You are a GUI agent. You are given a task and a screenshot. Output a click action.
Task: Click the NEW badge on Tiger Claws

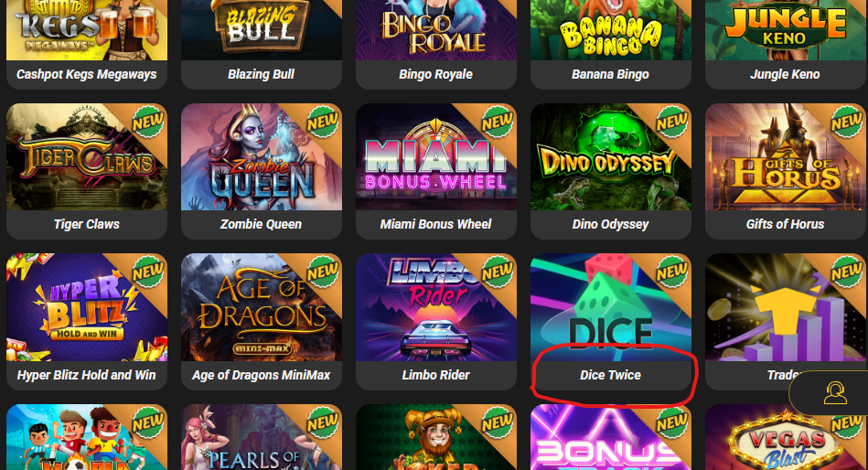(x=148, y=122)
